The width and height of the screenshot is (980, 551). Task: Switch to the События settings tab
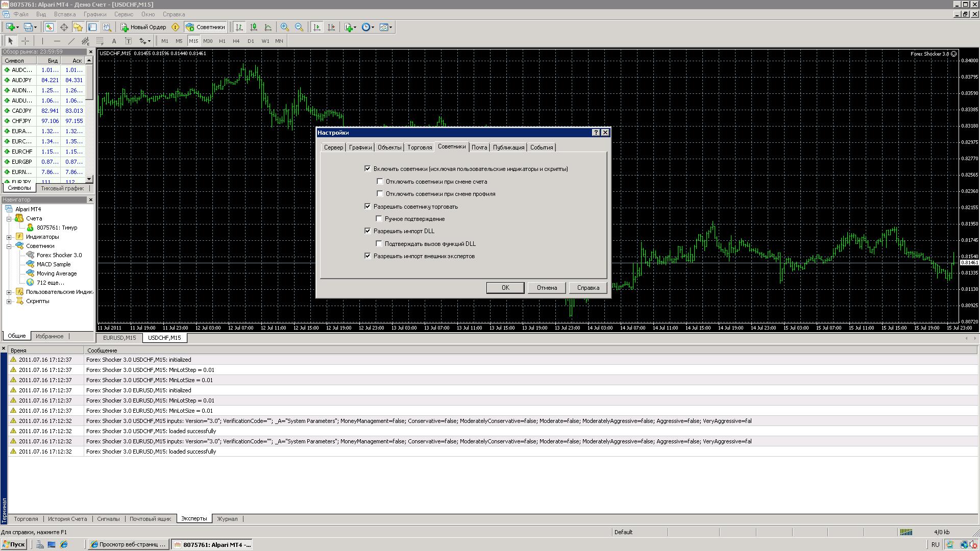542,147
